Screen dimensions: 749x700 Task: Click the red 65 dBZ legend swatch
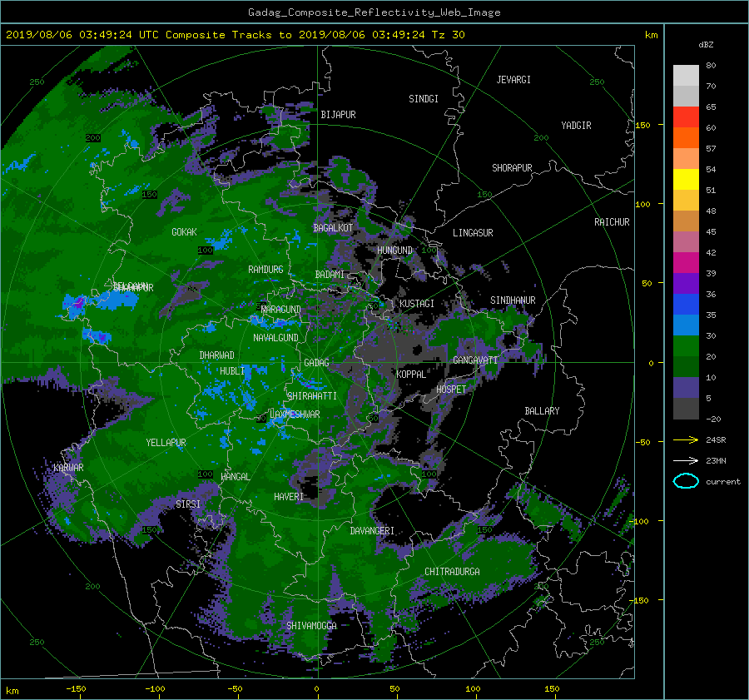point(686,117)
